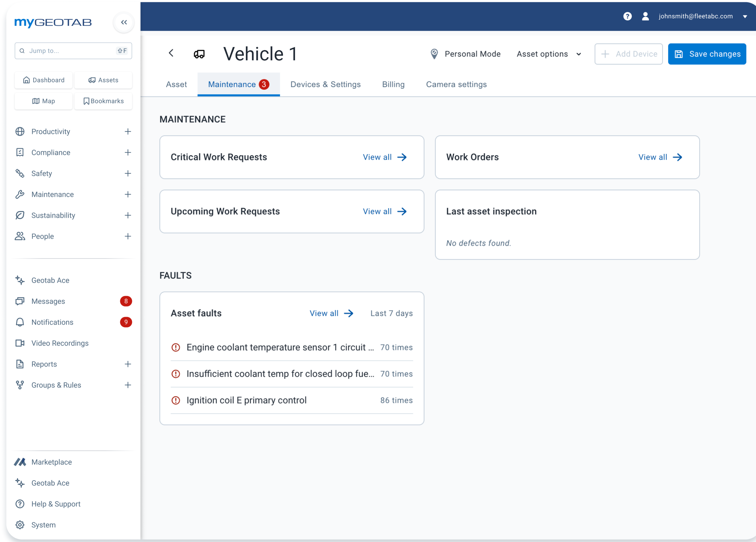Open Marketplace from the sidebar
The height and width of the screenshot is (542, 756).
pyautogui.click(x=51, y=462)
